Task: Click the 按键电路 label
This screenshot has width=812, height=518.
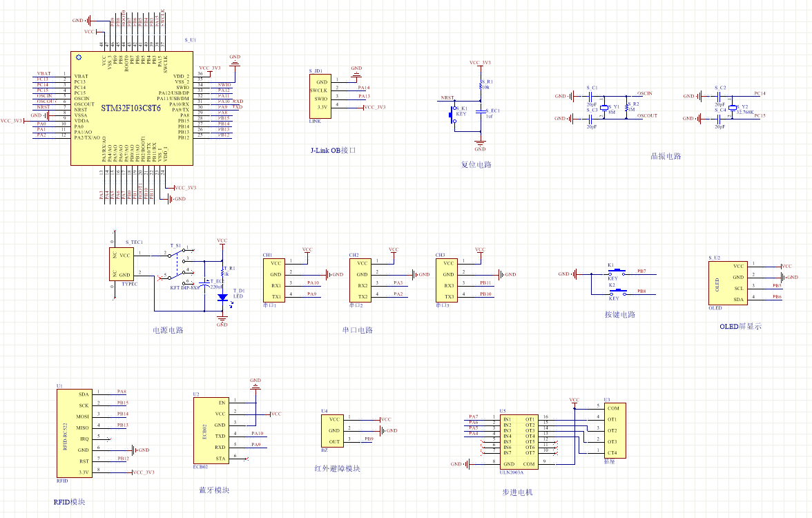Action: [620, 314]
